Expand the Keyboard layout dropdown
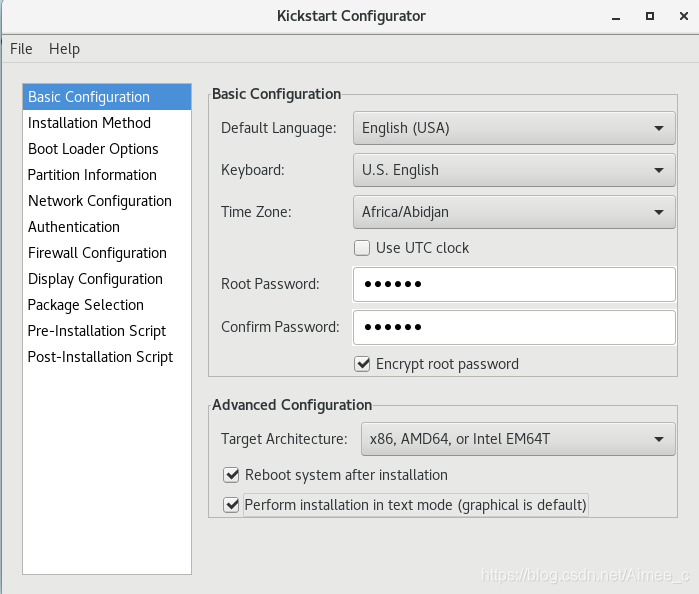Viewport: 699px width, 594px height. pos(514,170)
